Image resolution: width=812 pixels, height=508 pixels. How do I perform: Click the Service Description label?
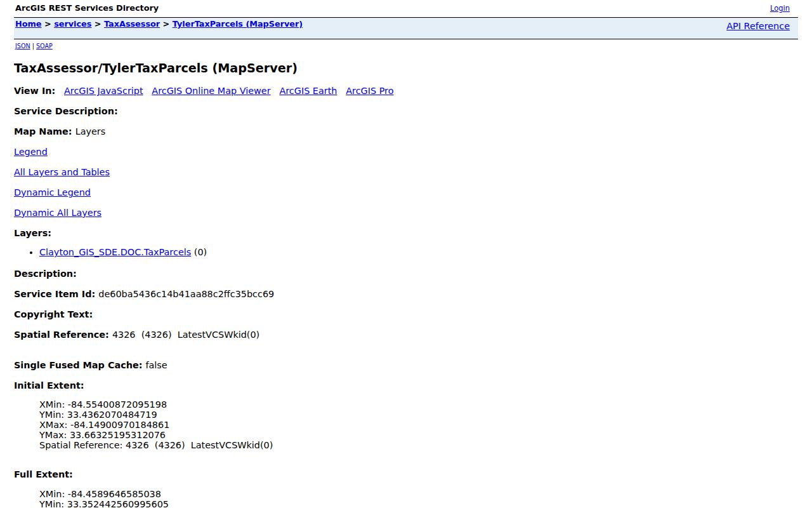pos(66,111)
